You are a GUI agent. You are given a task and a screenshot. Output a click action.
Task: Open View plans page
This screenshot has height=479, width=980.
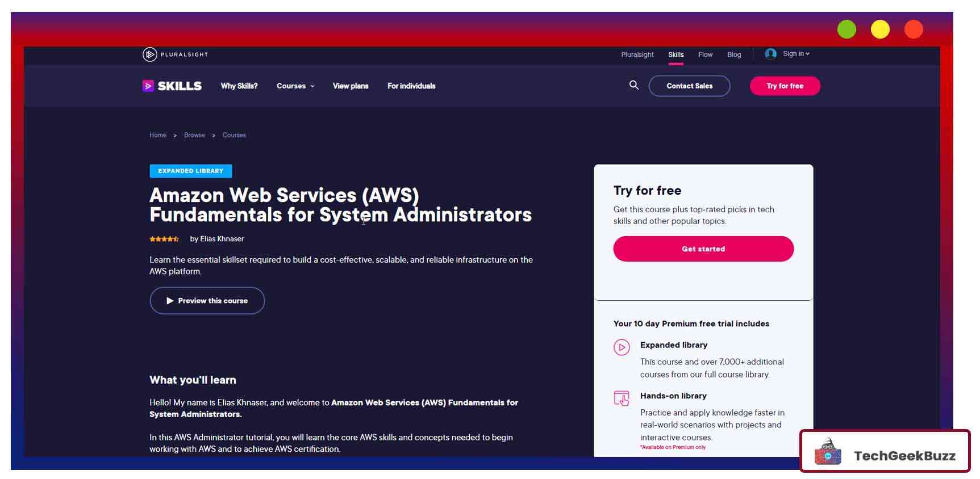point(351,86)
